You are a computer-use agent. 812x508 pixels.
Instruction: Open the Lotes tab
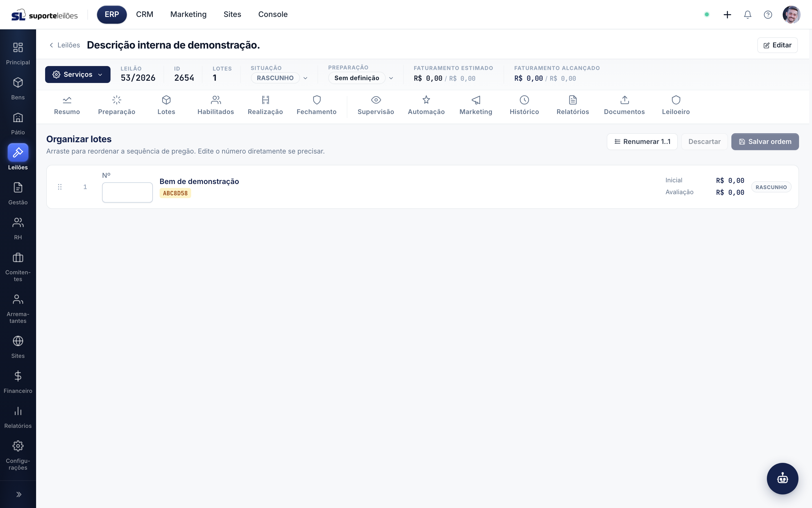[x=166, y=106]
